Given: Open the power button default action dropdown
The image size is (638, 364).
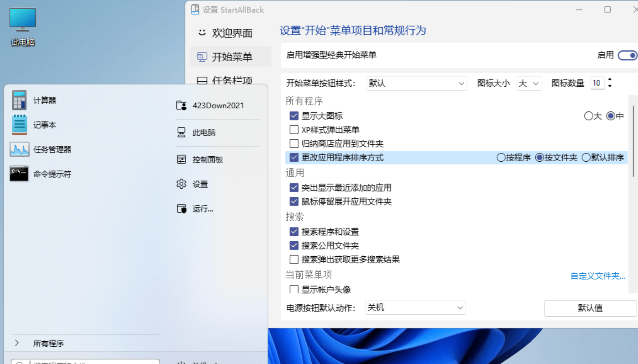Looking at the screenshot, I should tap(415, 307).
